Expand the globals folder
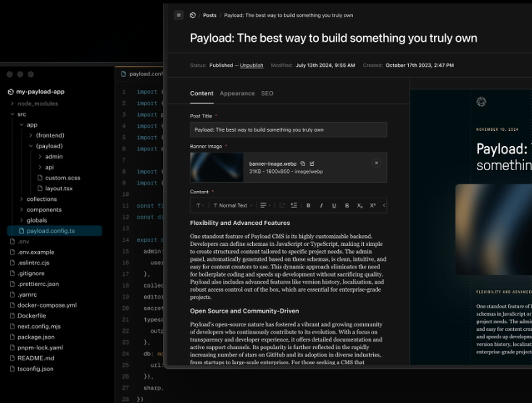The height and width of the screenshot is (403, 532). [x=33, y=220]
